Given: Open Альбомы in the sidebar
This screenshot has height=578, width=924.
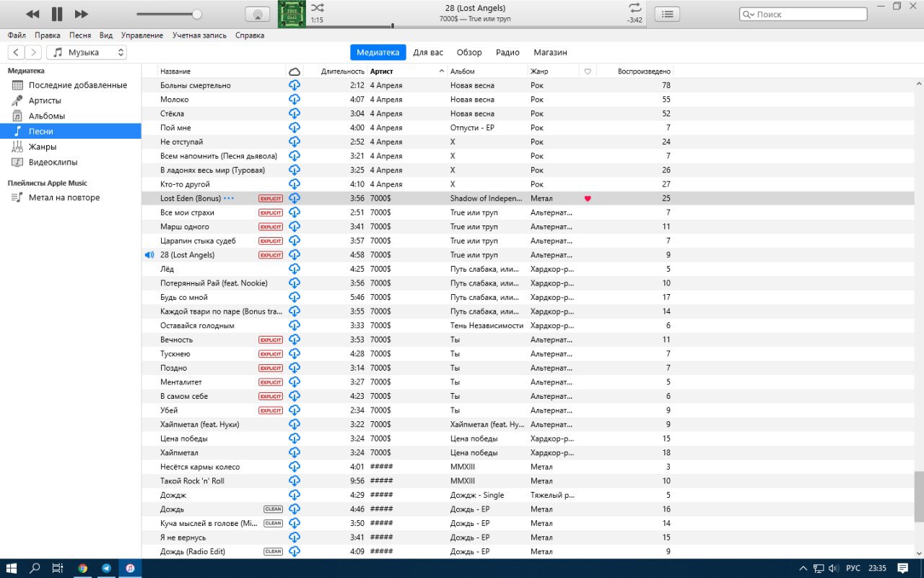Looking at the screenshot, I should 70,116.
